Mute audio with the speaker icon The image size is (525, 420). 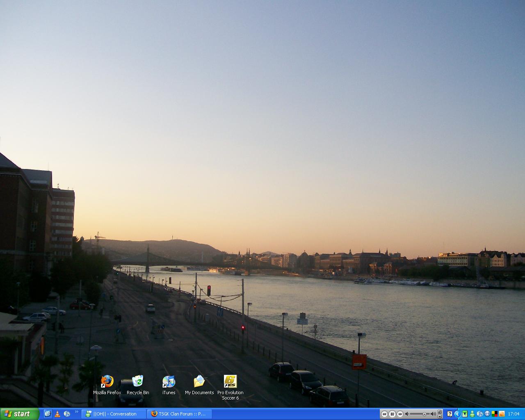[x=407, y=414]
